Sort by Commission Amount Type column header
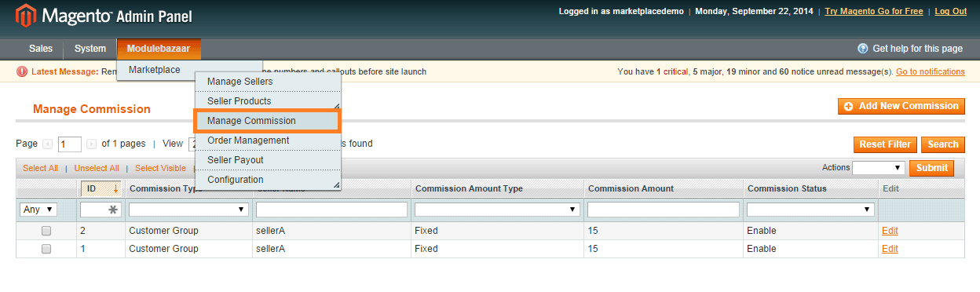The width and height of the screenshot is (980, 292). (x=469, y=188)
